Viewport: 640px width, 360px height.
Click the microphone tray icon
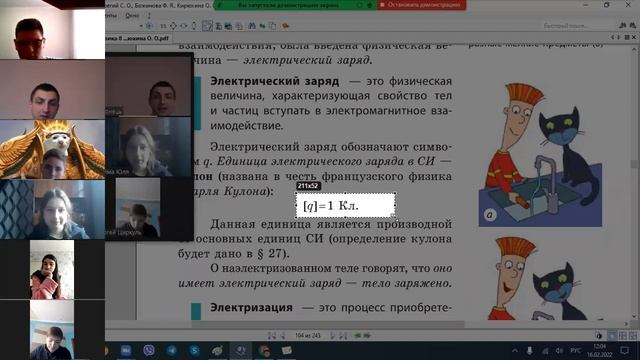529,351
